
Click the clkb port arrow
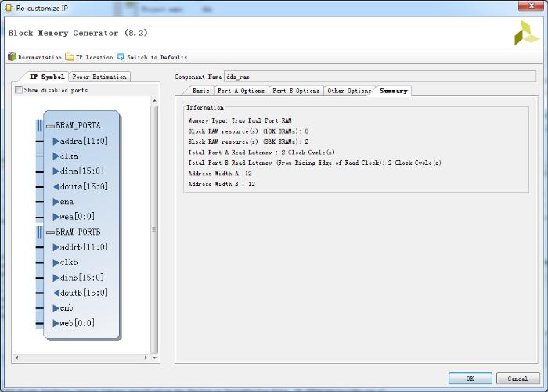pyautogui.click(x=56, y=262)
